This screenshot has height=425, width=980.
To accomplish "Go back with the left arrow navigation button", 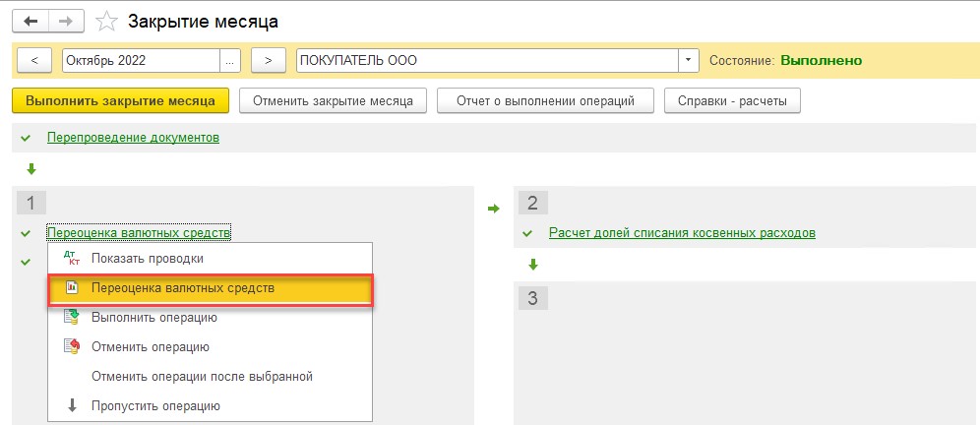I will pyautogui.click(x=31, y=22).
